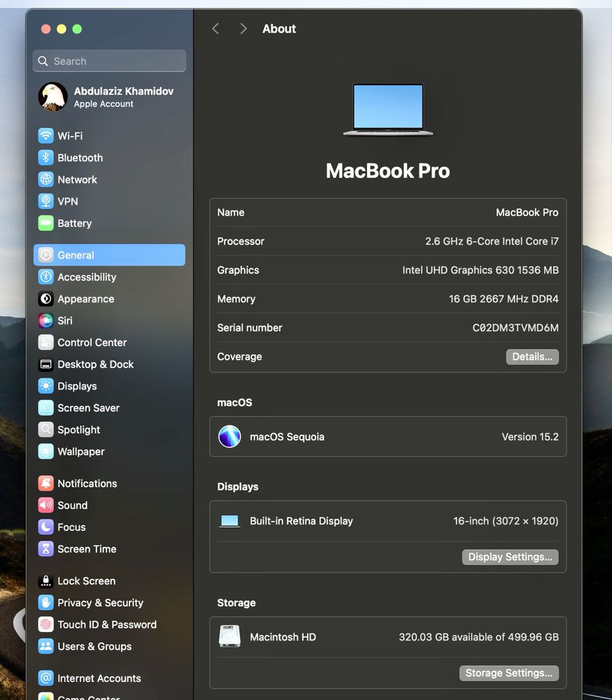
Task: Click the large MacBook Pro heading
Action: 388,171
